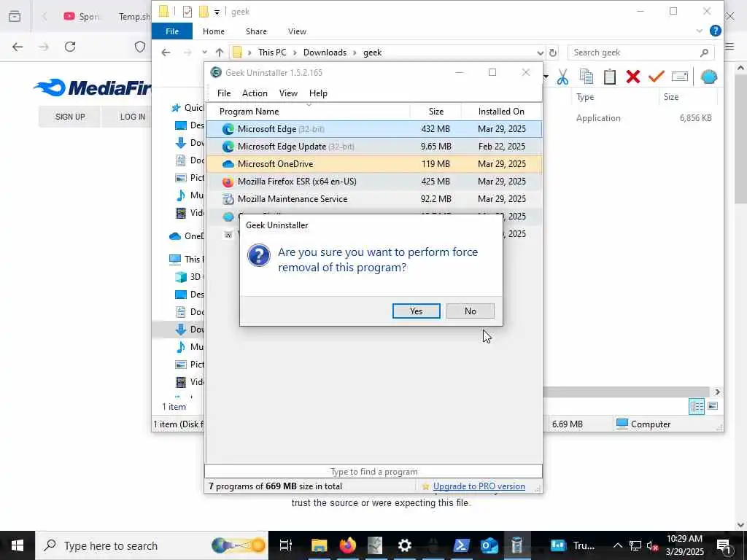Open Task View from the taskbar
The width and height of the screenshot is (747, 560).
pos(285,545)
